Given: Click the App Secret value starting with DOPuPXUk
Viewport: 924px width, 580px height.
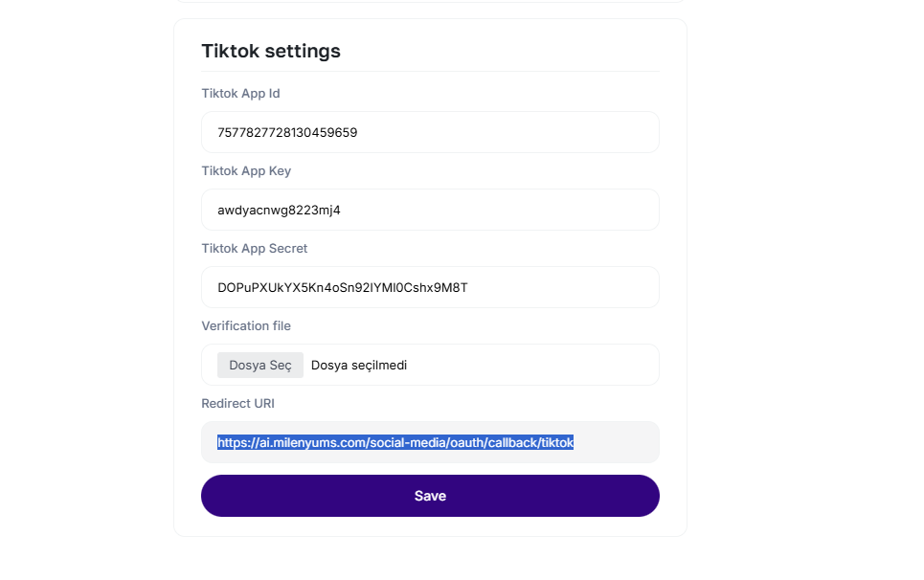Looking at the screenshot, I should 342,287.
